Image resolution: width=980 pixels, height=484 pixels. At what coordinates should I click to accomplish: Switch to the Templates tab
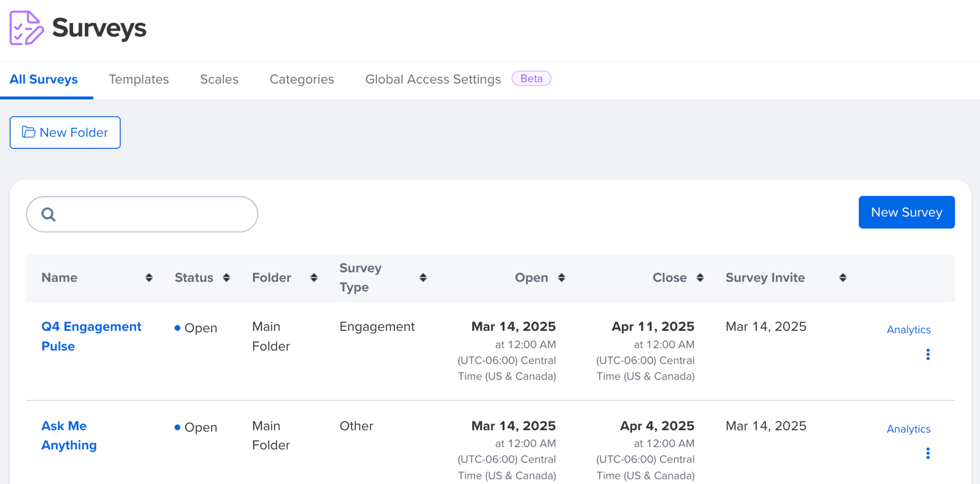[139, 79]
